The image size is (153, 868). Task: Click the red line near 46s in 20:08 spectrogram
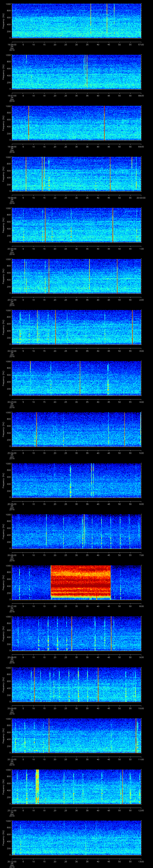click(x=111, y=633)
